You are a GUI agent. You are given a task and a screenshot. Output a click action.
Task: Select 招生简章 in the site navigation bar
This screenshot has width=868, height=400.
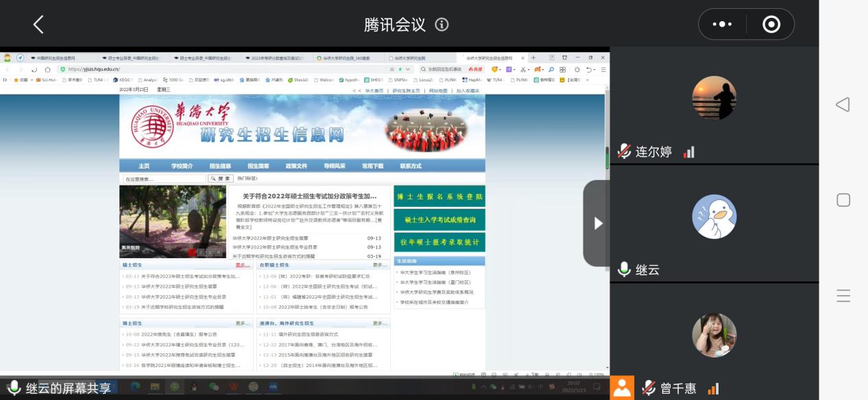tap(258, 166)
